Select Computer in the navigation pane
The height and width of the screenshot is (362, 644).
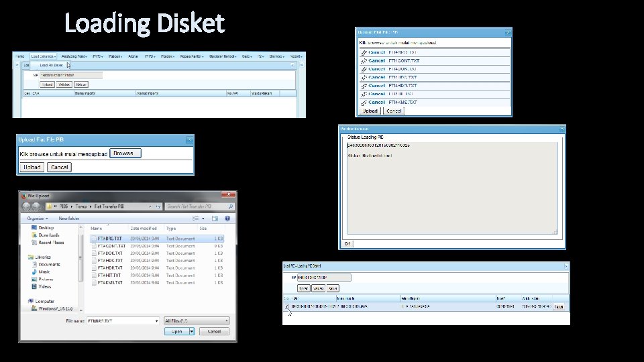click(x=41, y=301)
